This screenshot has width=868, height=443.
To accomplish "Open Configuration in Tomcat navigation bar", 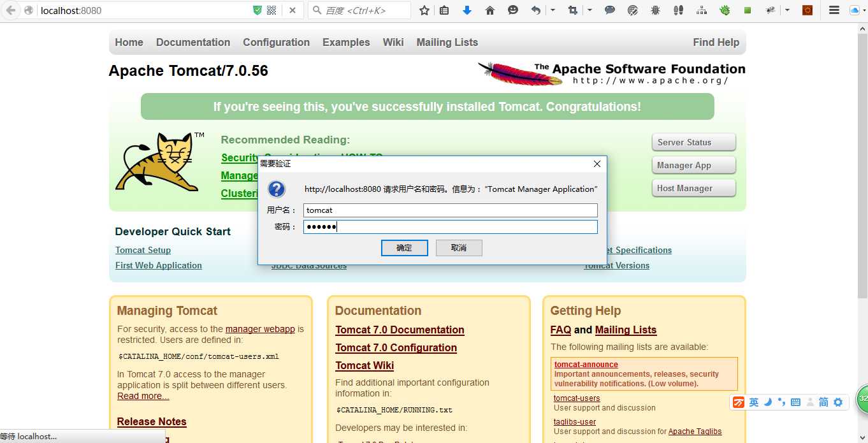I will pos(276,42).
